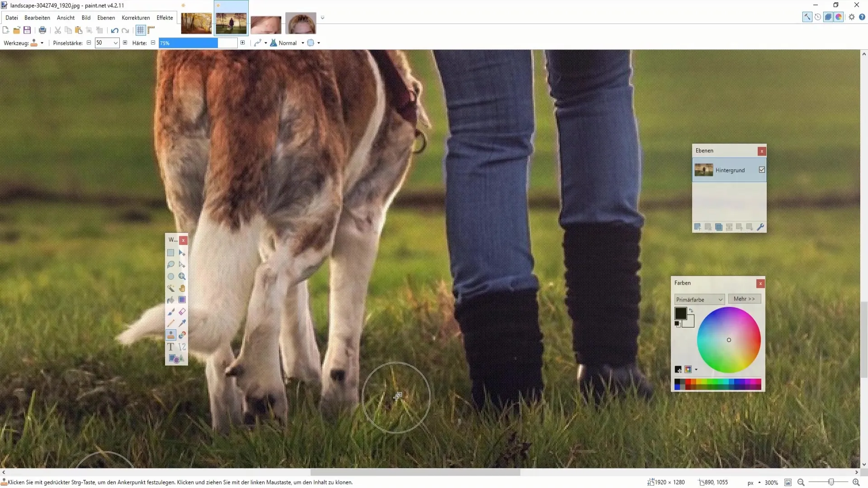This screenshot has height=488, width=868.
Task: Open the Pinselstärke size dropdown
Action: pos(116,43)
